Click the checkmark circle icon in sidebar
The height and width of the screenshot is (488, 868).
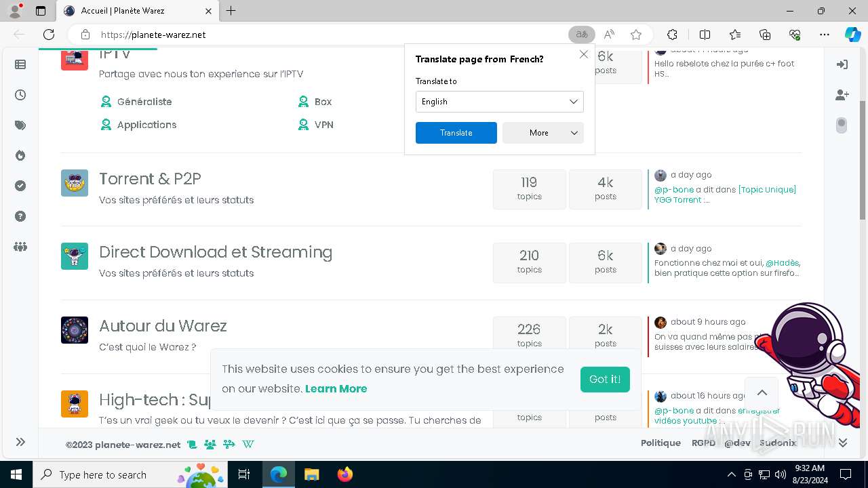click(x=20, y=186)
